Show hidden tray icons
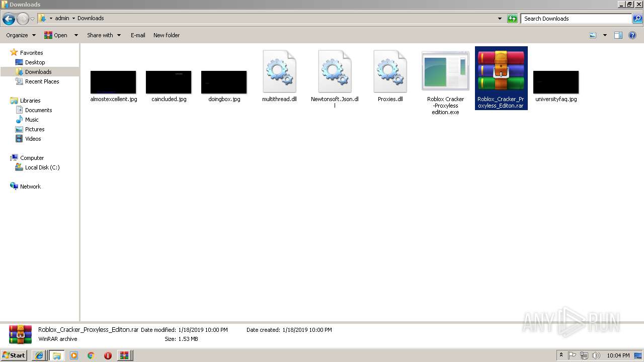Screen dimensions: 644x362 [x=561, y=355]
